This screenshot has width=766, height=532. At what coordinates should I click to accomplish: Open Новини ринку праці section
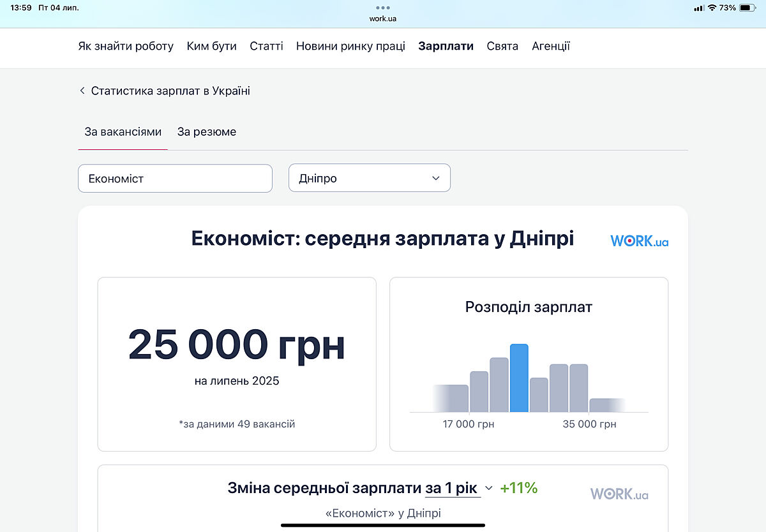pos(350,46)
